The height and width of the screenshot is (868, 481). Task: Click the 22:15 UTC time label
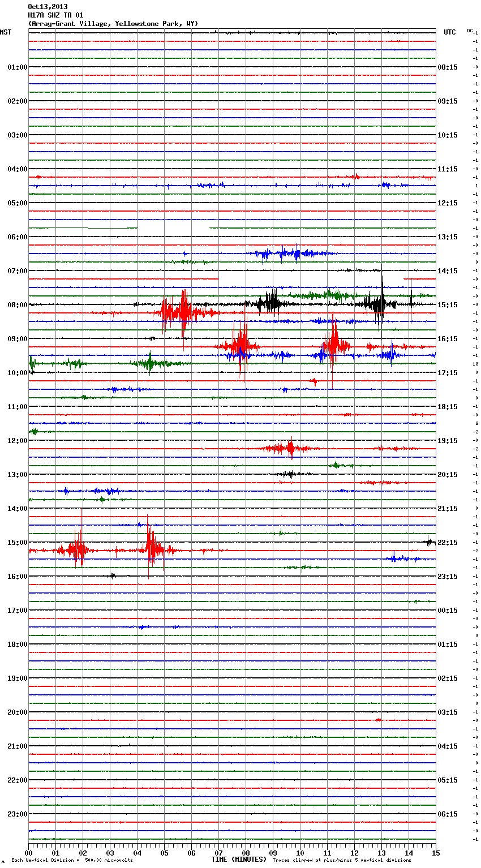click(x=448, y=543)
